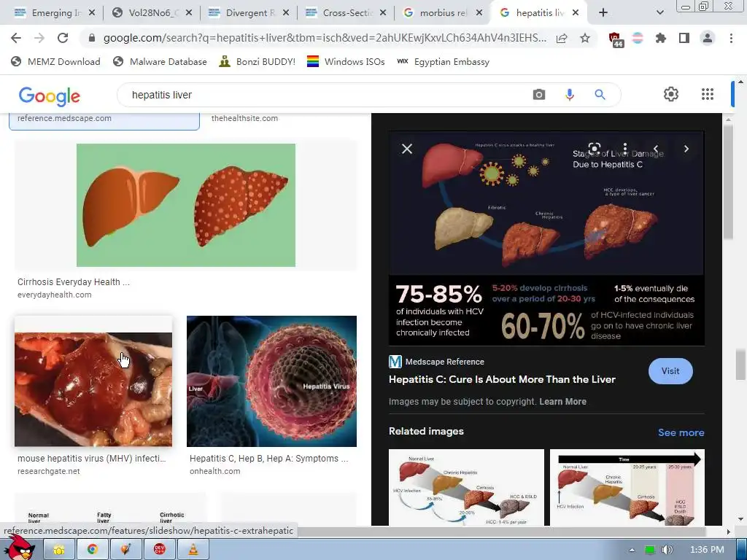
Task: Click the Medscape Reference source label
Action: (x=444, y=362)
